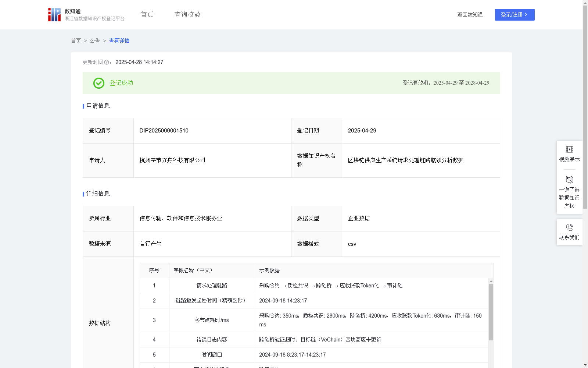This screenshot has width=588, height=368.
Task: Select applicant 杭州字节方舟科技有限公司
Action: point(172,160)
